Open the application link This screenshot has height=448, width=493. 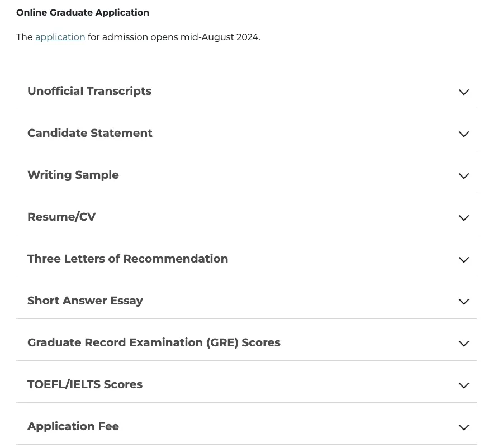pyautogui.click(x=60, y=37)
